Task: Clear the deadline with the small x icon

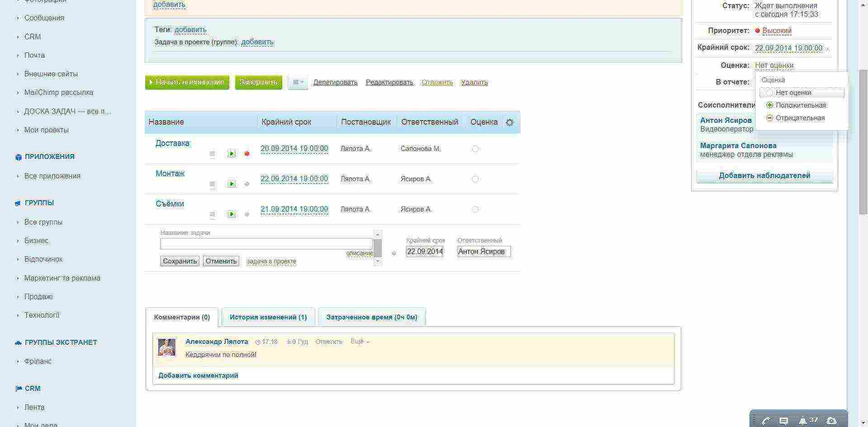Action: coord(827,49)
